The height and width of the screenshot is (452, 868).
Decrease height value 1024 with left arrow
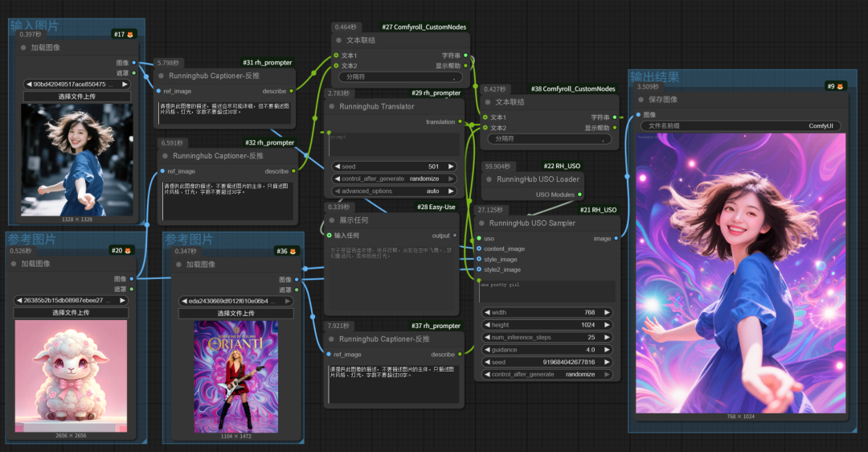(x=487, y=325)
